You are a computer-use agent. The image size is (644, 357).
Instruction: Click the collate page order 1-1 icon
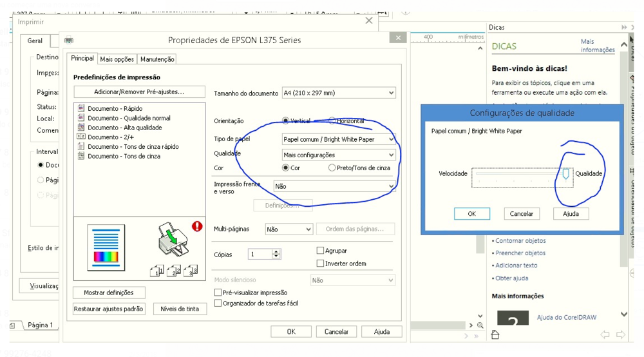click(x=157, y=271)
